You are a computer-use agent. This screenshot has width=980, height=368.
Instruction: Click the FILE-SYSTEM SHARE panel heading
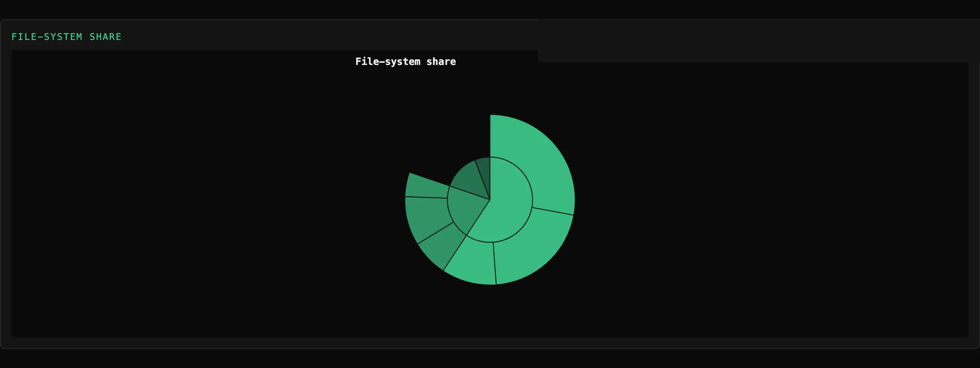point(66,37)
